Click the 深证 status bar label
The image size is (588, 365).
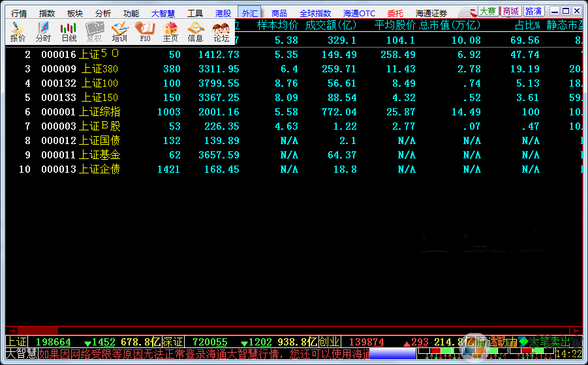click(x=172, y=342)
